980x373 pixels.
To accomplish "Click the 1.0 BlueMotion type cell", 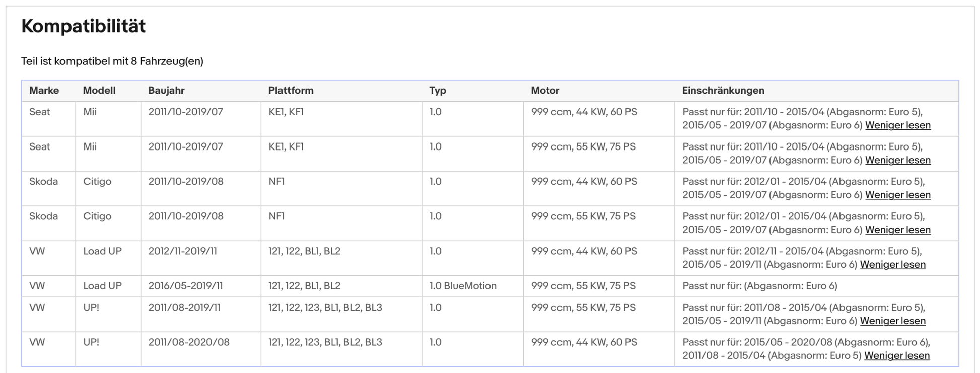I will pos(462,286).
